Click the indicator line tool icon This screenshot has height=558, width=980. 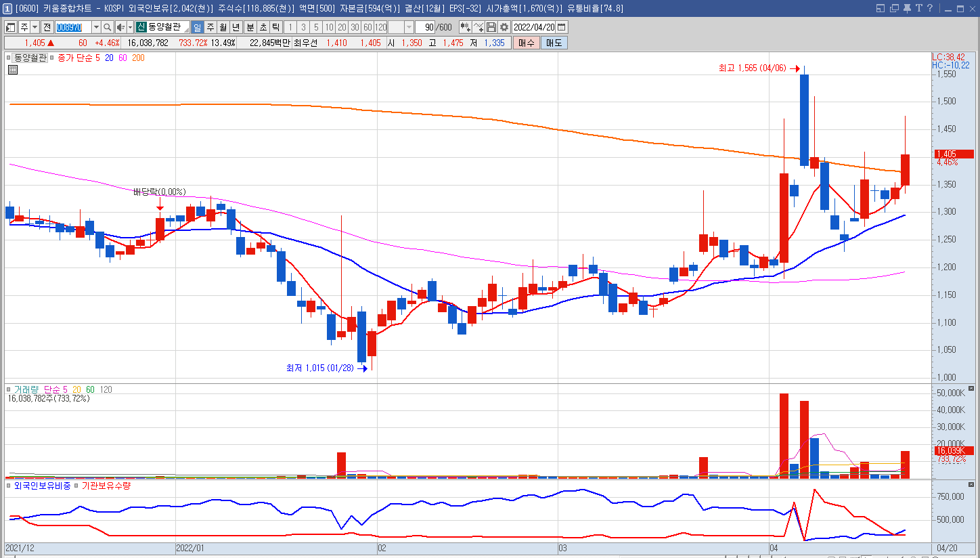pos(478,27)
